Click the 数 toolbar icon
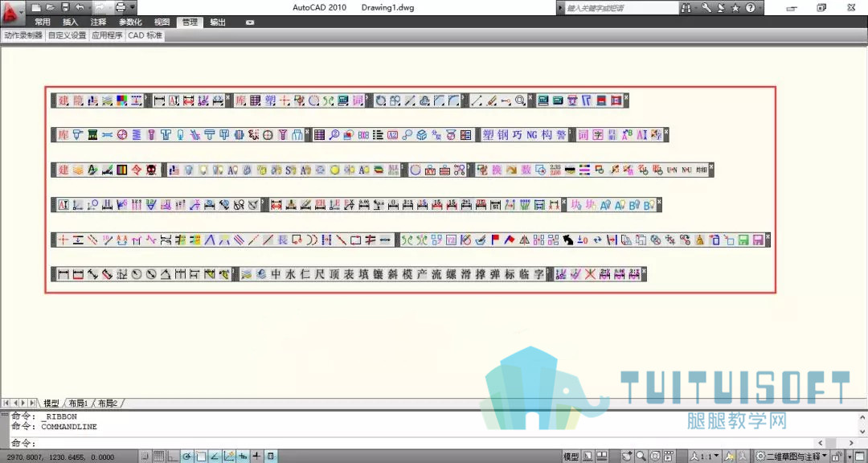The height and width of the screenshot is (463, 868). (x=526, y=170)
